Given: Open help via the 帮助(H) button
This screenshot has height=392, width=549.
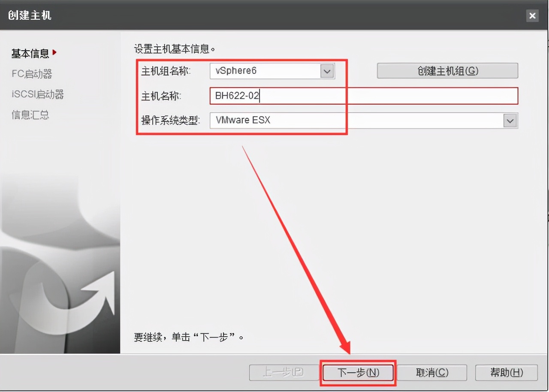Looking at the screenshot, I should [506, 372].
